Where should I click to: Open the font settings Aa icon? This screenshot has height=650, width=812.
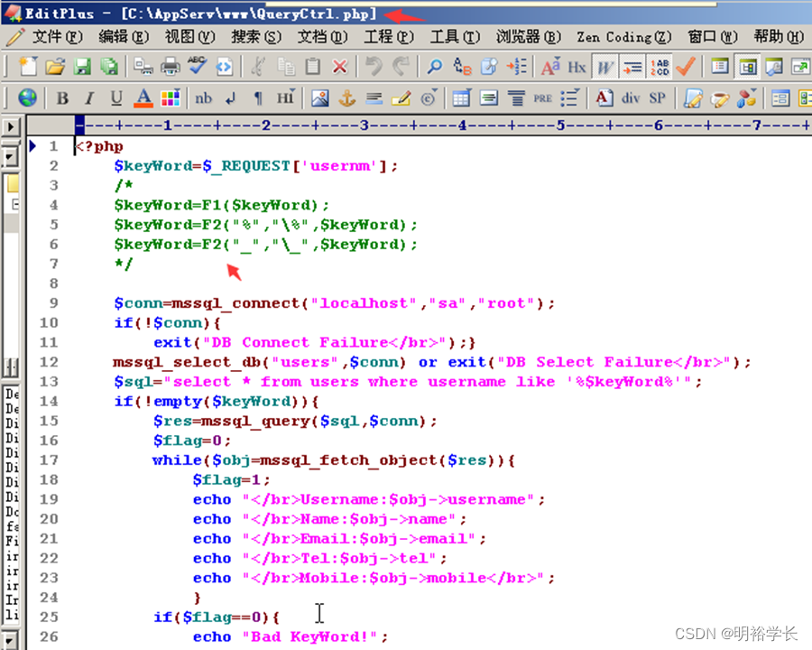tap(550, 66)
